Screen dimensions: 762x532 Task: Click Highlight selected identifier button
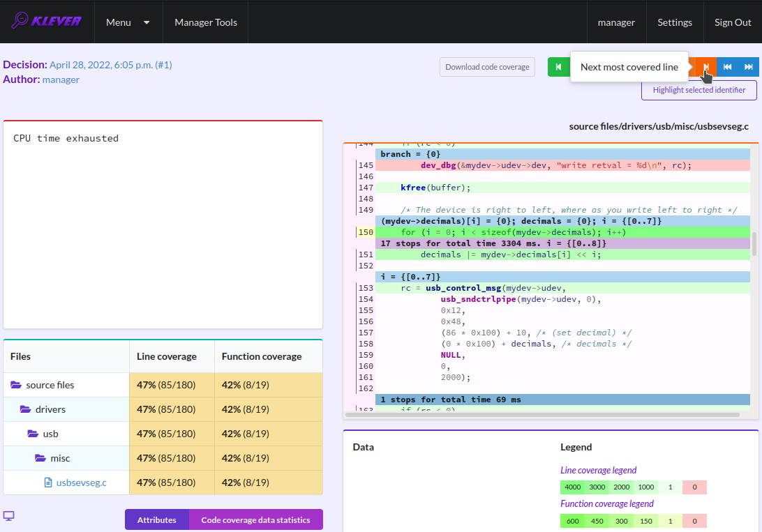[x=698, y=90]
